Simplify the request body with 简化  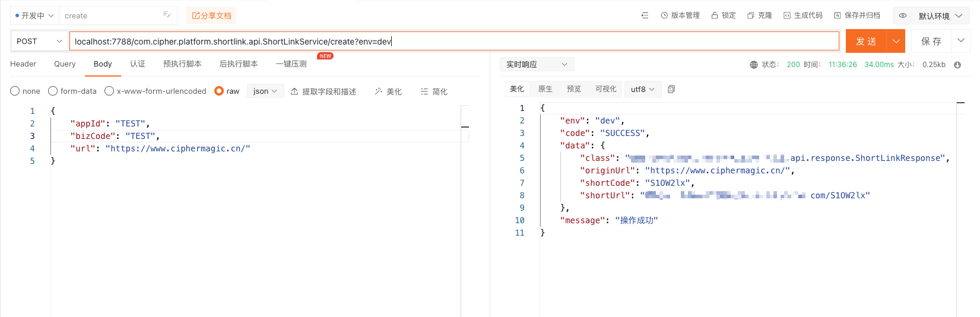(434, 91)
